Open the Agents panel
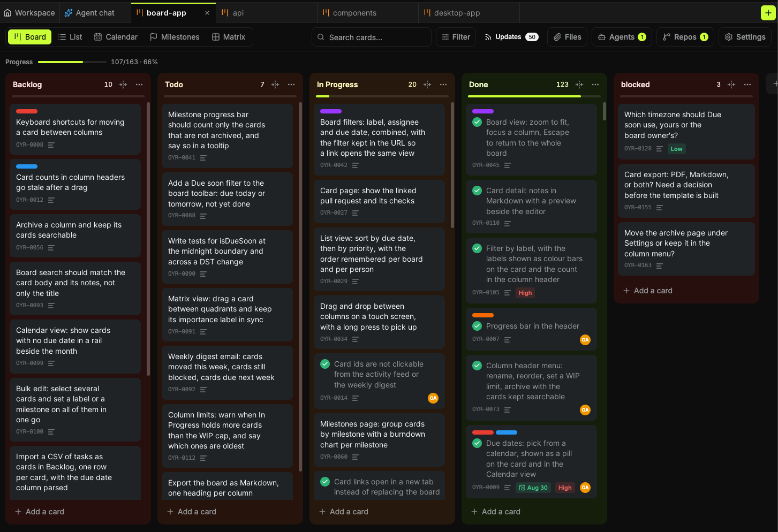The height and width of the screenshot is (532, 778). pyautogui.click(x=622, y=37)
